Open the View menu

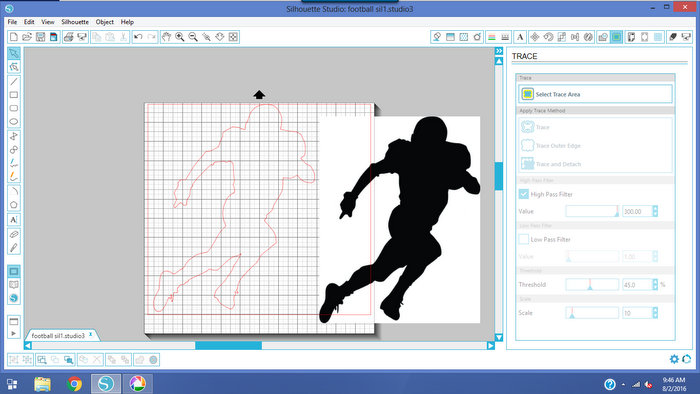pos(48,22)
